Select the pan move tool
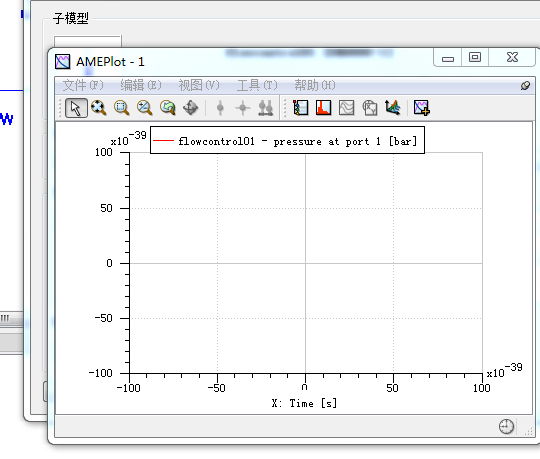540x459 pixels. (190, 108)
